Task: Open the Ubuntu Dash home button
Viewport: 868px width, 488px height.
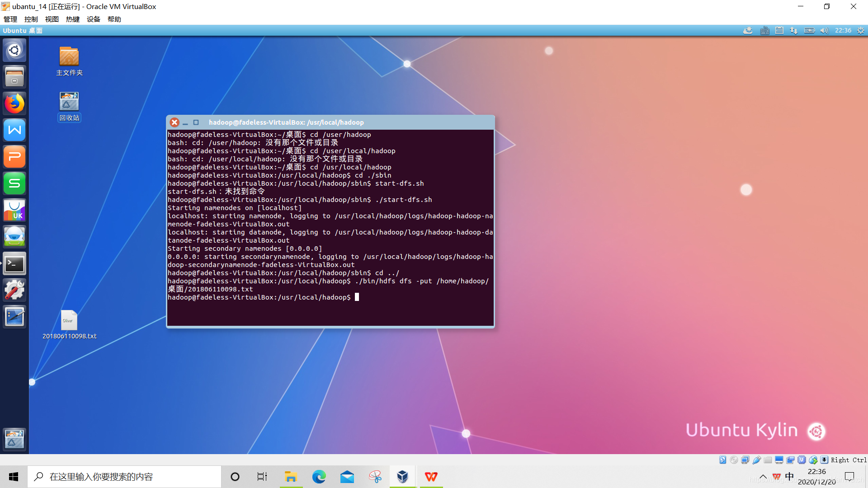Action: coord(14,50)
